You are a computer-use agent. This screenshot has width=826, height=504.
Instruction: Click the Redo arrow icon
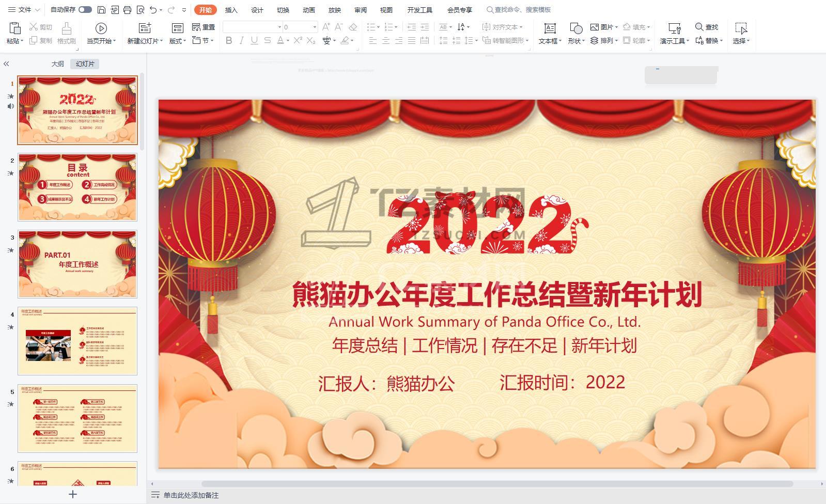pos(171,10)
